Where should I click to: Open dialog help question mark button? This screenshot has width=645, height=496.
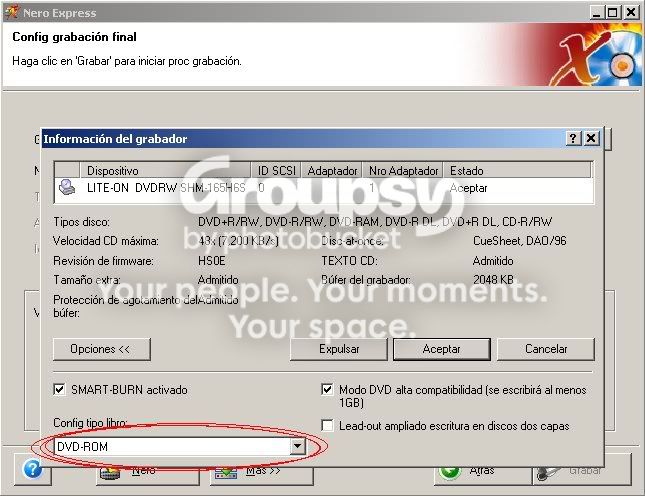tap(573, 138)
